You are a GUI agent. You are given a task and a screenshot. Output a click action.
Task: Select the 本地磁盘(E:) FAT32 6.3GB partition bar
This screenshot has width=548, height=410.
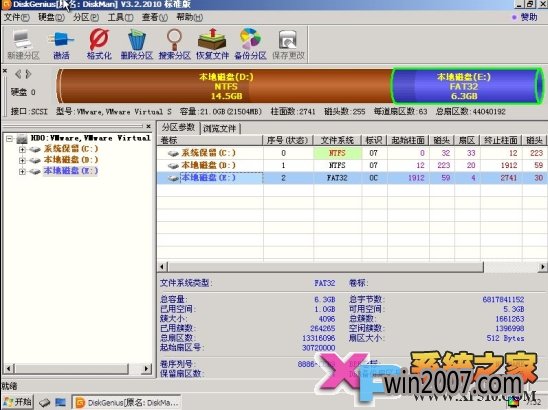point(467,86)
